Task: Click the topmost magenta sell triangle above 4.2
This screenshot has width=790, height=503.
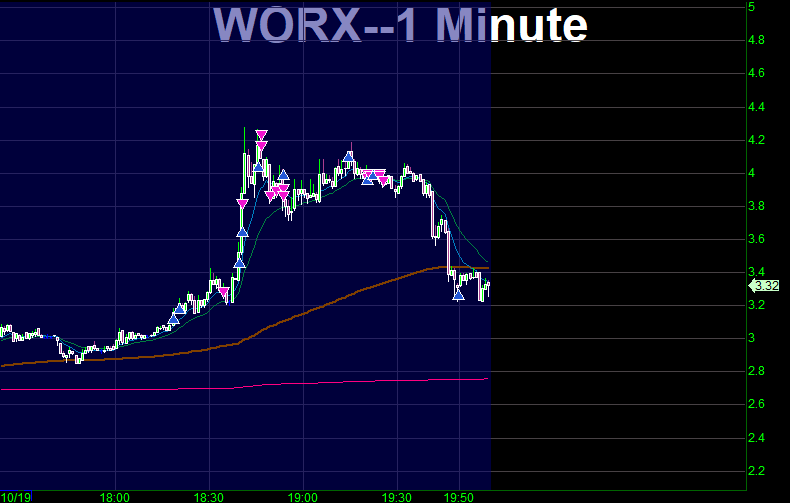Action: [261, 135]
